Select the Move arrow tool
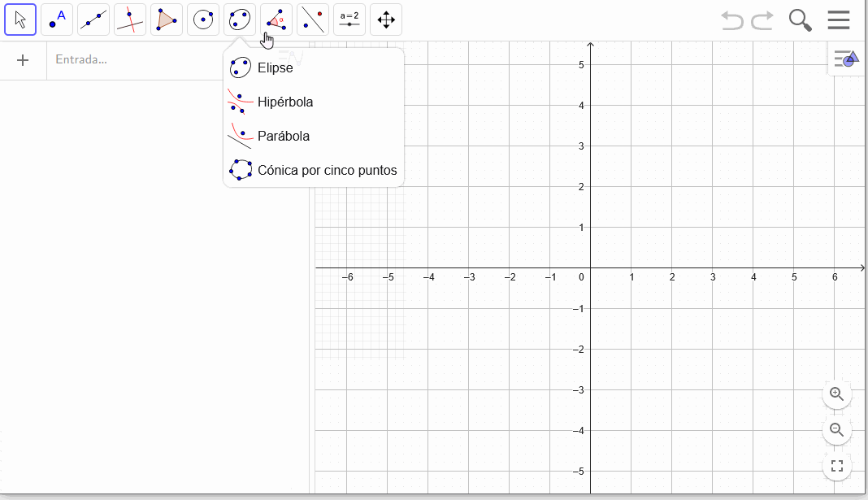 [20, 20]
